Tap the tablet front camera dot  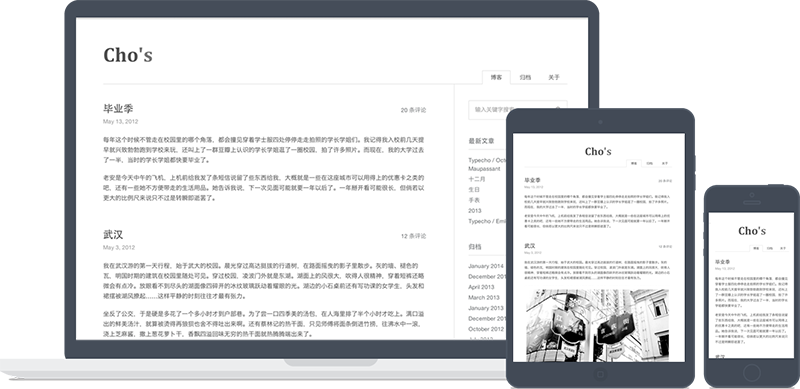click(600, 122)
